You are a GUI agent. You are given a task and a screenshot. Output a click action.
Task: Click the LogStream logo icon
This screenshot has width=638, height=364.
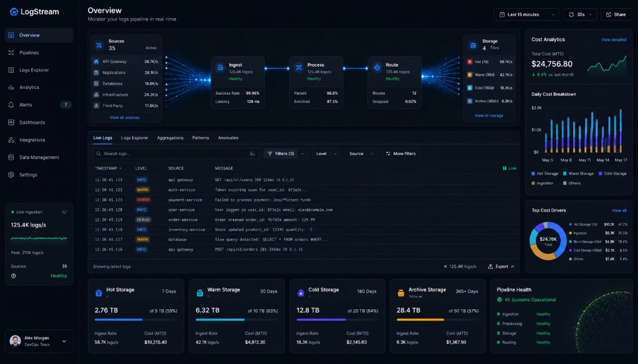click(x=14, y=12)
